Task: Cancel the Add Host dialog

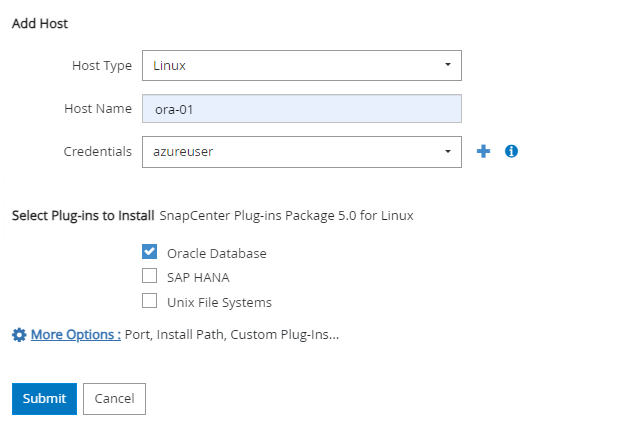Action: click(x=114, y=398)
